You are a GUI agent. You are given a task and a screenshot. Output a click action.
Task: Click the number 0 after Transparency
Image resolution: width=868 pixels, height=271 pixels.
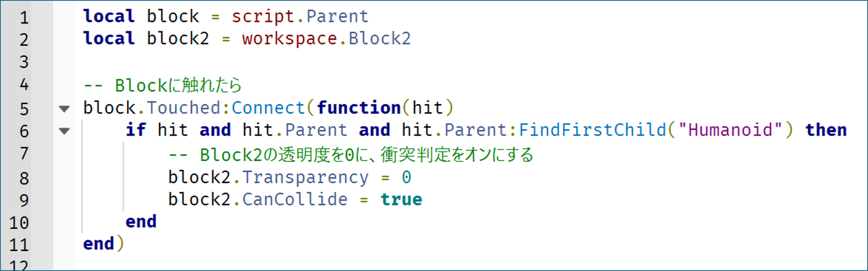(406, 178)
